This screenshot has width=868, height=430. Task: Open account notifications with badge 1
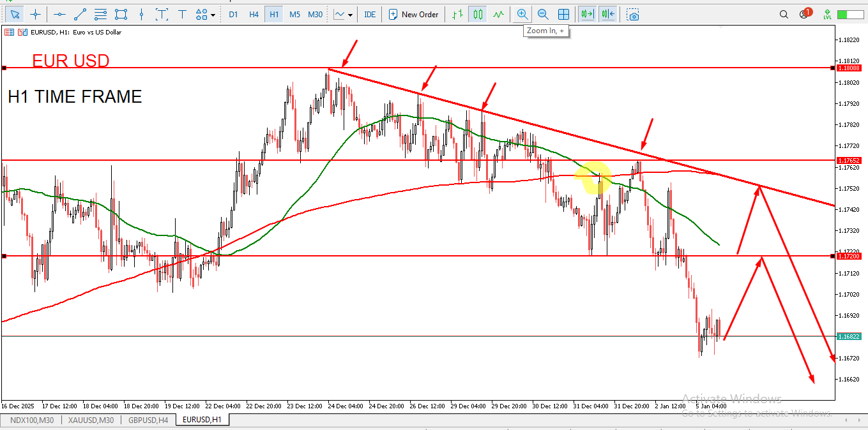(805, 13)
